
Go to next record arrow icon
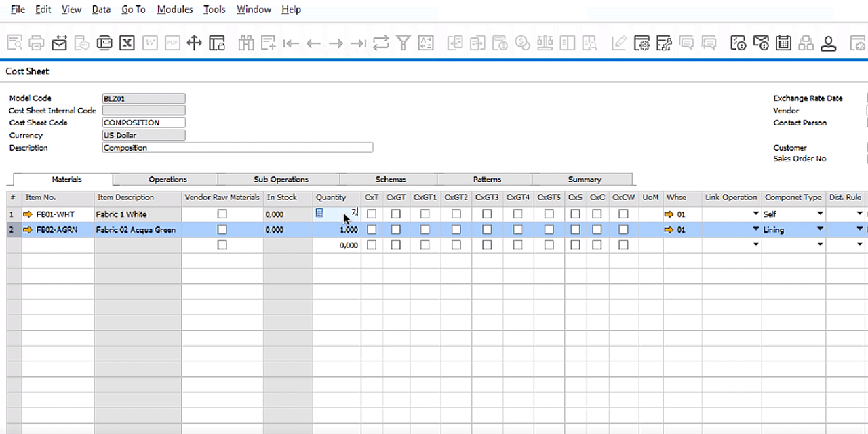click(336, 43)
